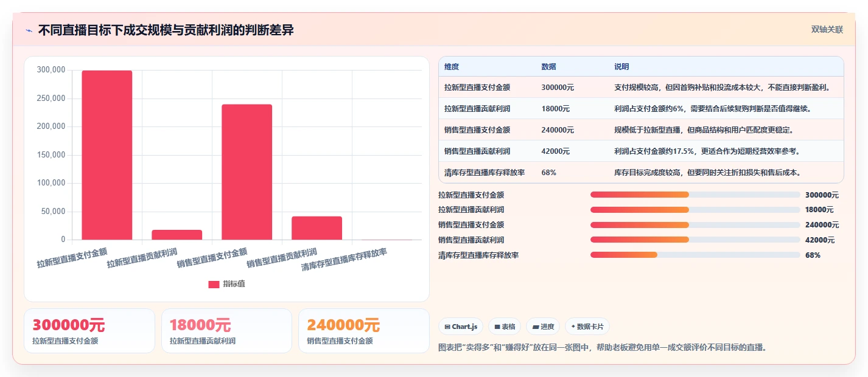The image size is (868, 377).
Task: Click the 240000元 table cell
Action: [x=558, y=130]
